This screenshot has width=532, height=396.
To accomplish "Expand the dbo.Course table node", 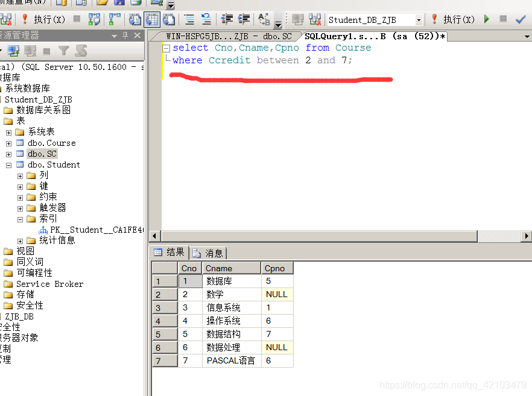I will coord(8,143).
